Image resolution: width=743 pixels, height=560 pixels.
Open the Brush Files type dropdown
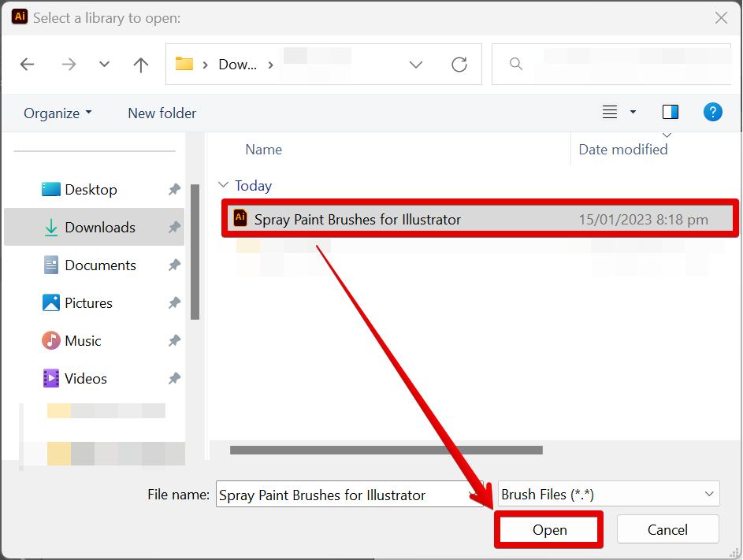(x=608, y=494)
